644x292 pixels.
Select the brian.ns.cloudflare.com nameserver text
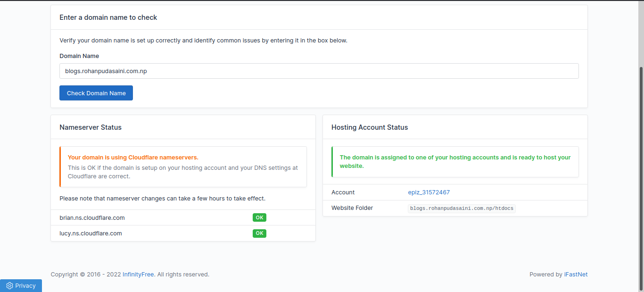coord(92,217)
